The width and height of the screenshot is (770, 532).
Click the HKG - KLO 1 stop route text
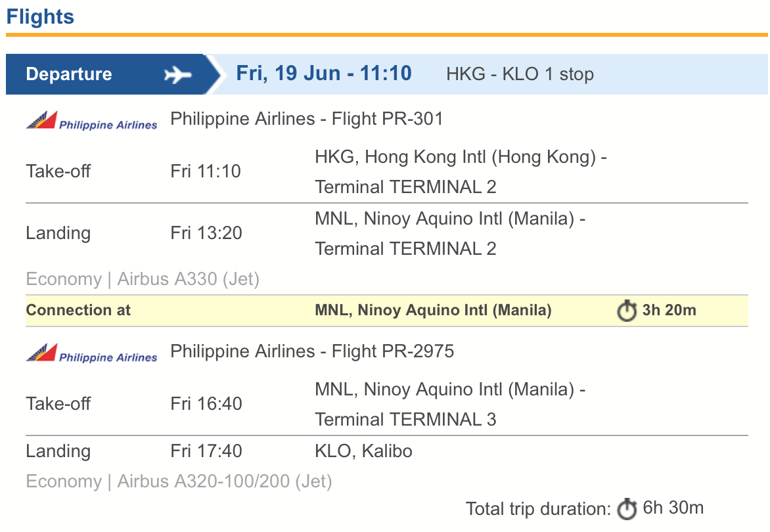pos(520,74)
